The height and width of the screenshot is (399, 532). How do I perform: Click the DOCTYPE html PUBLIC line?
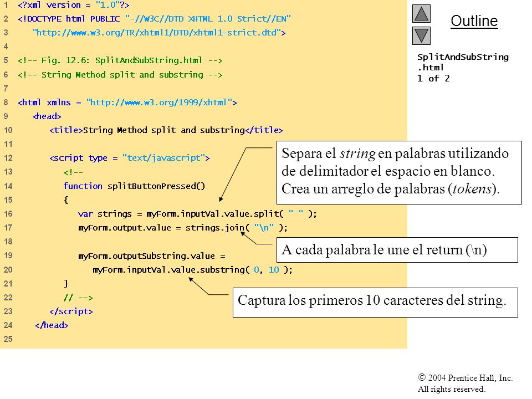point(155,19)
